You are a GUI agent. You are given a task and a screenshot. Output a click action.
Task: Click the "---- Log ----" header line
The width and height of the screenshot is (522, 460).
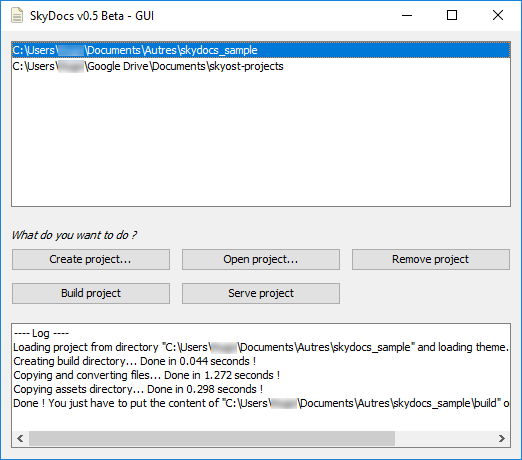[x=41, y=333]
